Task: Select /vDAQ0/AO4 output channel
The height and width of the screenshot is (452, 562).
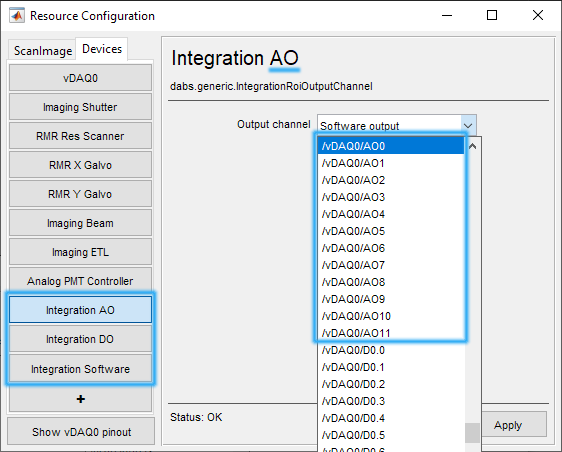Action: [x=391, y=214]
